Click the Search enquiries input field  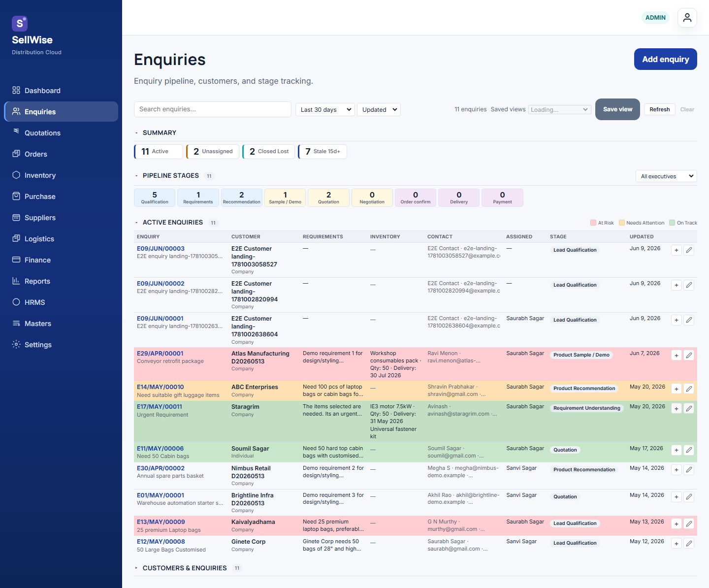click(x=213, y=109)
